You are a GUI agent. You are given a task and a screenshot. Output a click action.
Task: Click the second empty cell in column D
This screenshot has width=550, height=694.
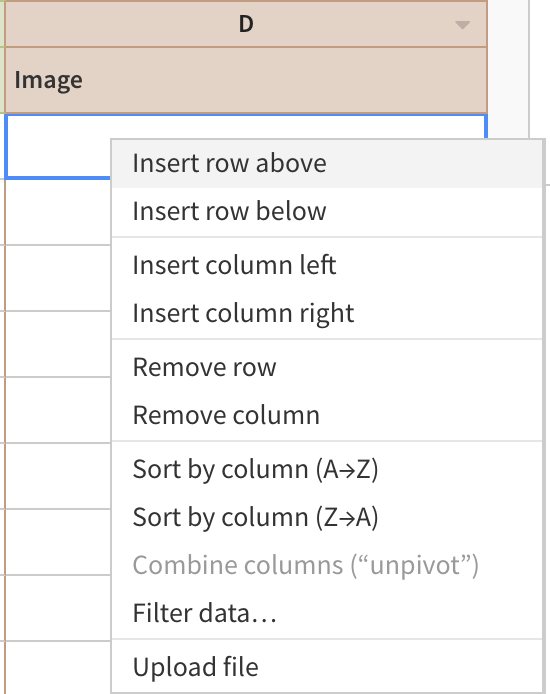tap(58, 212)
